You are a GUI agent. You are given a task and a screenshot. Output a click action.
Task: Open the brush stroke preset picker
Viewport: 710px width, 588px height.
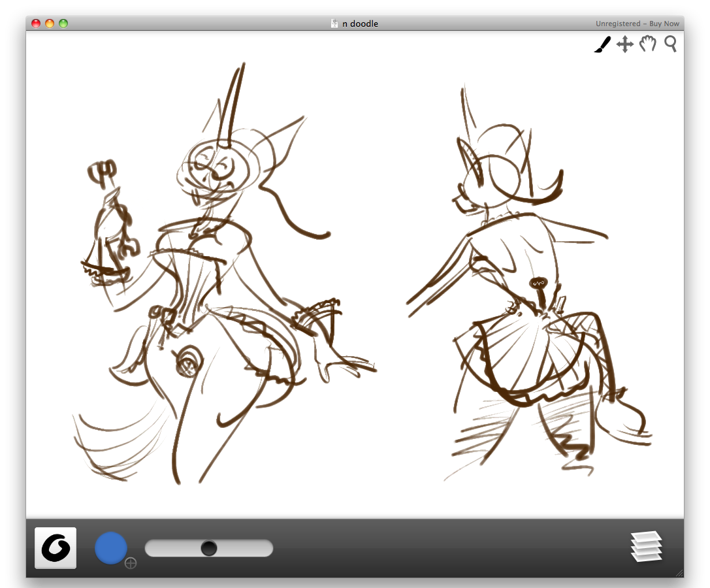(56, 547)
